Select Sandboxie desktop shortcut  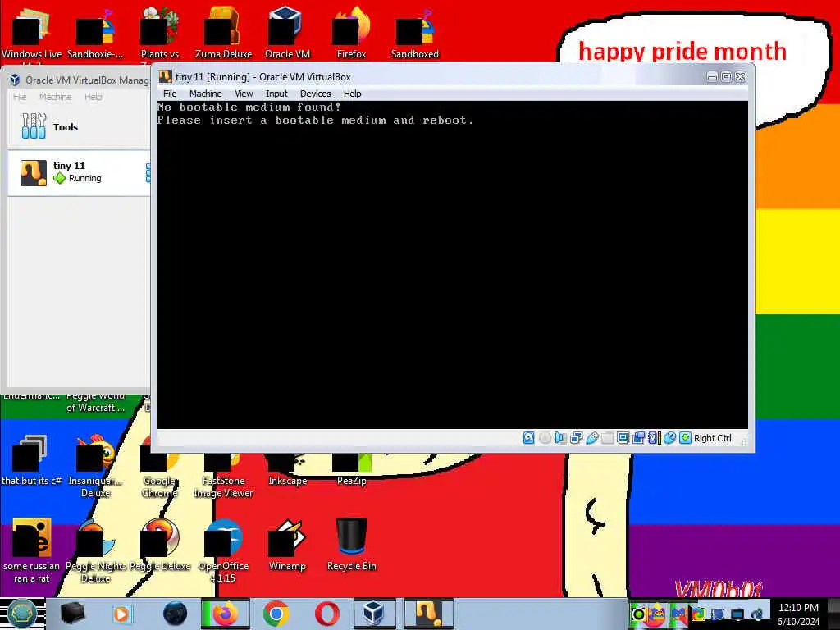pyautogui.click(x=95, y=33)
